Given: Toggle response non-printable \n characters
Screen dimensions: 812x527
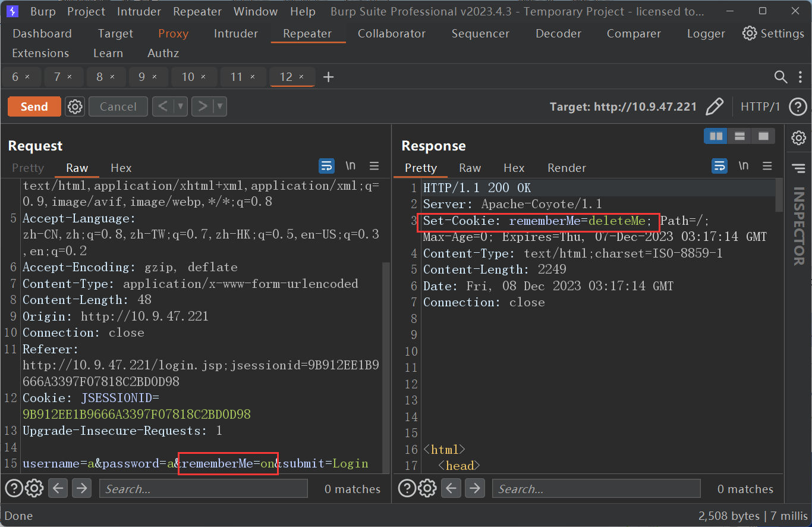Looking at the screenshot, I should [x=744, y=165].
